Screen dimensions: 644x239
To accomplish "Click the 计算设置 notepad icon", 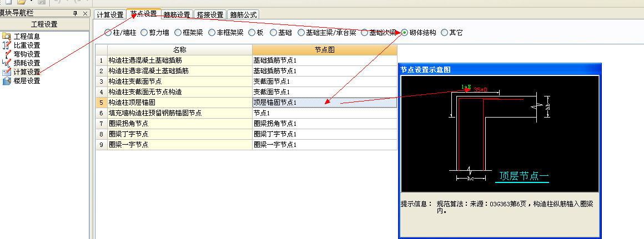I will click(x=7, y=72).
